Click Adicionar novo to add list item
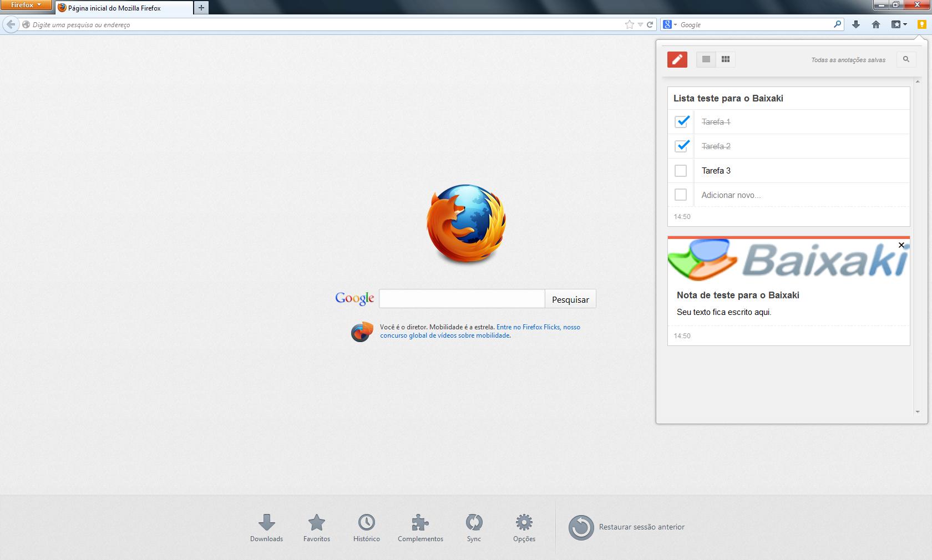The width and height of the screenshot is (932, 560). pos(731,195)
